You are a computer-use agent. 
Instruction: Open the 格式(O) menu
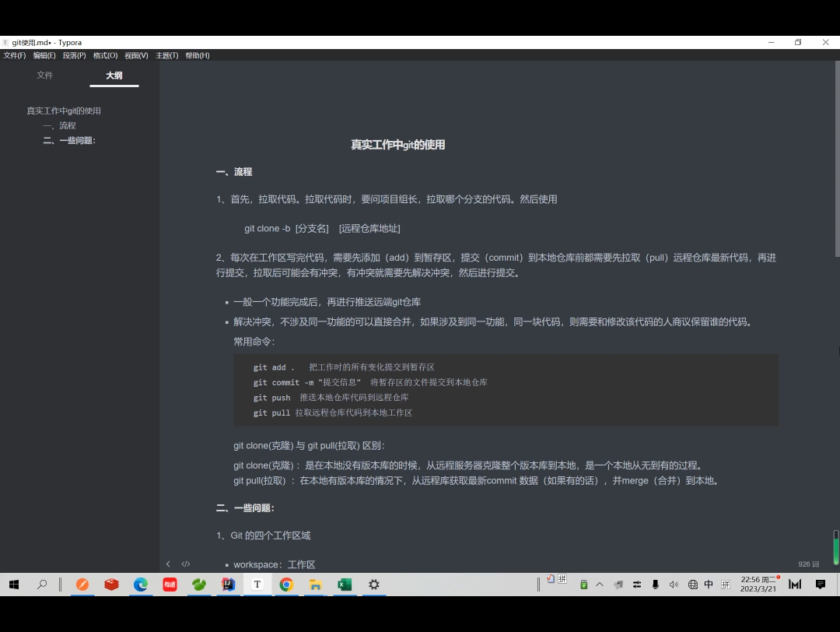click(105, 55)
